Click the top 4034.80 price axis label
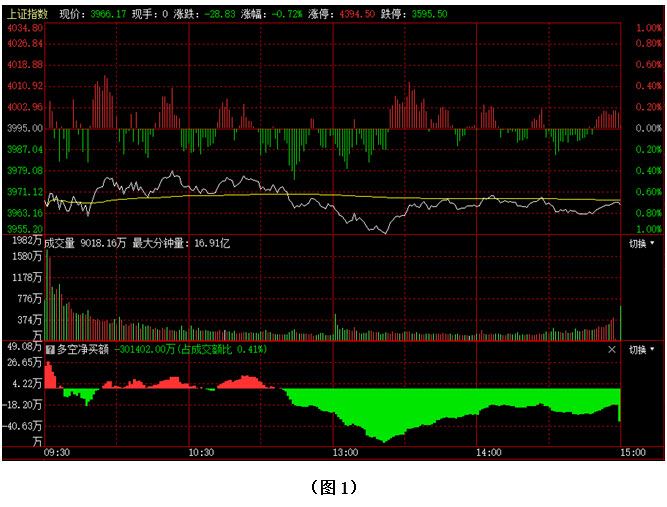 (x=25, y=28)
